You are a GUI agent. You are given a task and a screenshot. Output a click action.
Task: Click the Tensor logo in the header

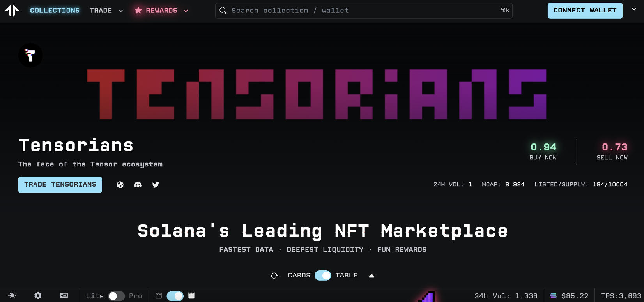[x=12, y=11]
